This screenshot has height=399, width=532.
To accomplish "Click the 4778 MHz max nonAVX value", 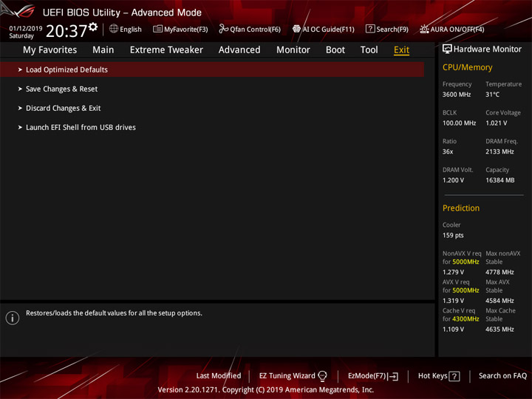I will click(499, 272).
